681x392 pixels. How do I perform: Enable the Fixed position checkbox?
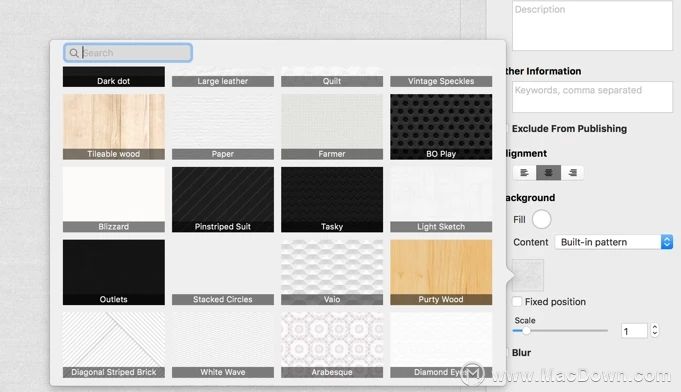click(517, 301)
